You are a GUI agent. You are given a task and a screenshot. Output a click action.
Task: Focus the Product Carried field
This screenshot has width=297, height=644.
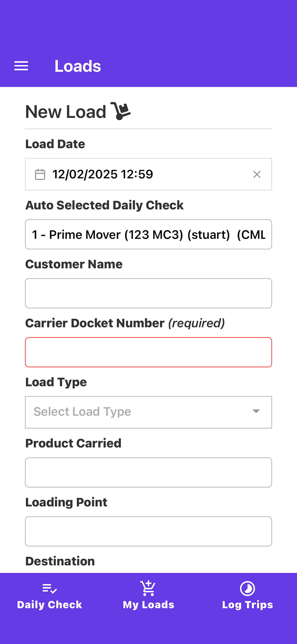click(x=148, y=472)
